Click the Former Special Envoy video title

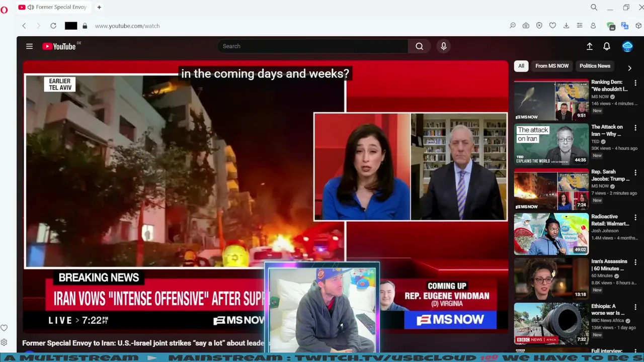coord(143,343)
